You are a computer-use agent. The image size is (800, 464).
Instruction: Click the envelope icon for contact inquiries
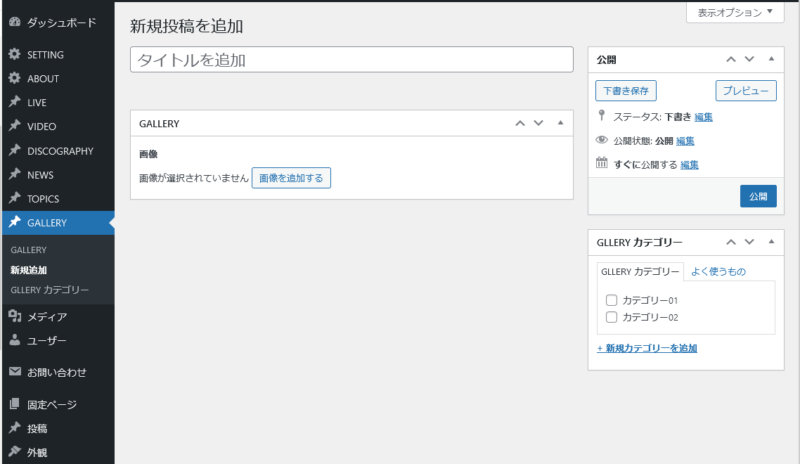coord(14,372)
